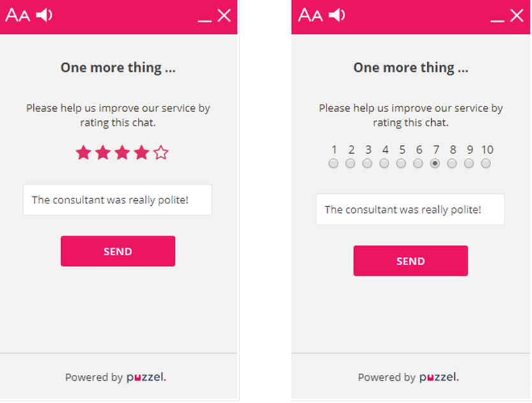Click the font size icon in left chat window
The height and width of the screenshot is (403, 532).
click(18, 15)
